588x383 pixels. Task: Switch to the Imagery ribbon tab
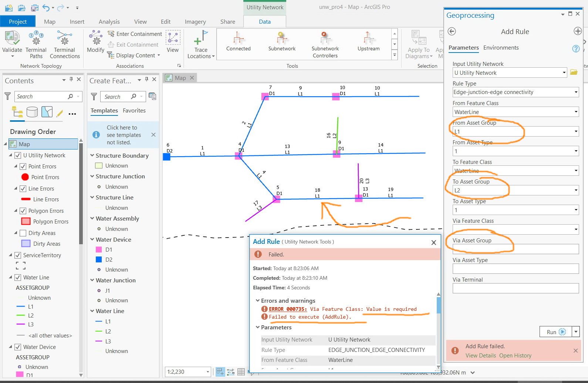[195, 21]
